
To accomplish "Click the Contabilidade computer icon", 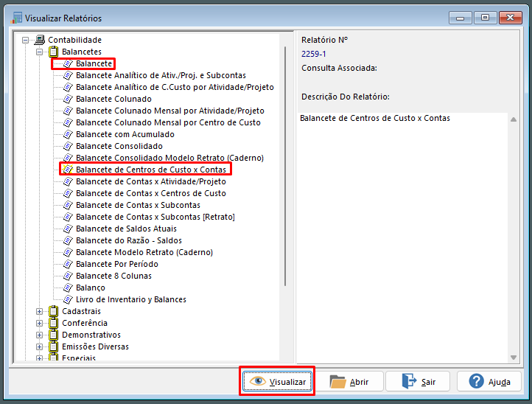I will tap(39, 40).
